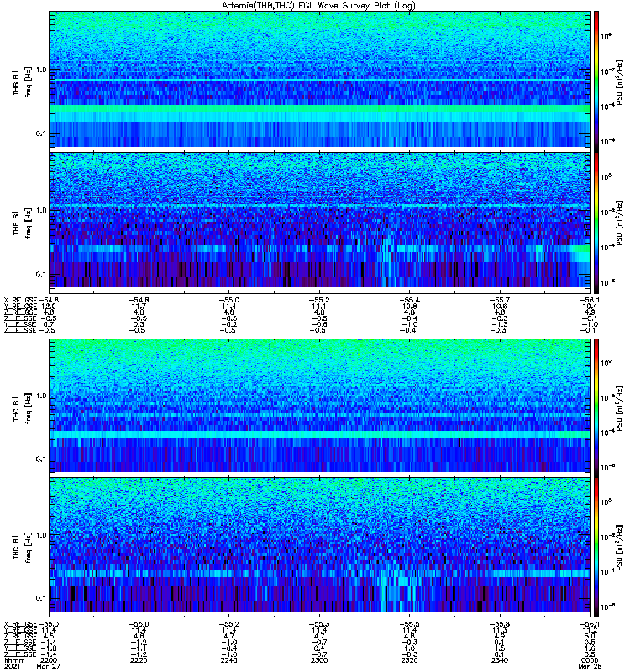Viewport: 630px width, 672px height.
Task: Click the plot title 'Artemis(THB,THC) FGL Wave Survey Plot (Log)'
Action: pos(318,6)
